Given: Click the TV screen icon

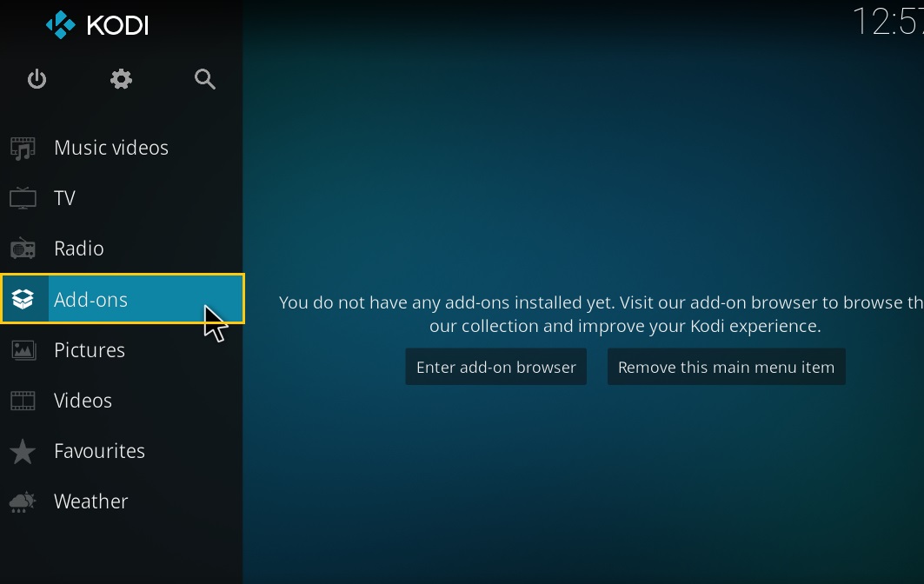Looking at the screenshot, I should [x=21, y=197].
